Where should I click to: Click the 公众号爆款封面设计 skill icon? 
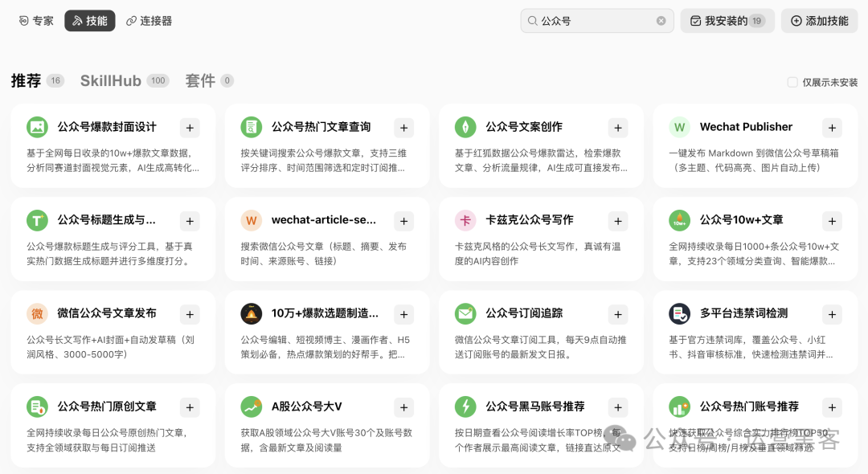point(37,127)
